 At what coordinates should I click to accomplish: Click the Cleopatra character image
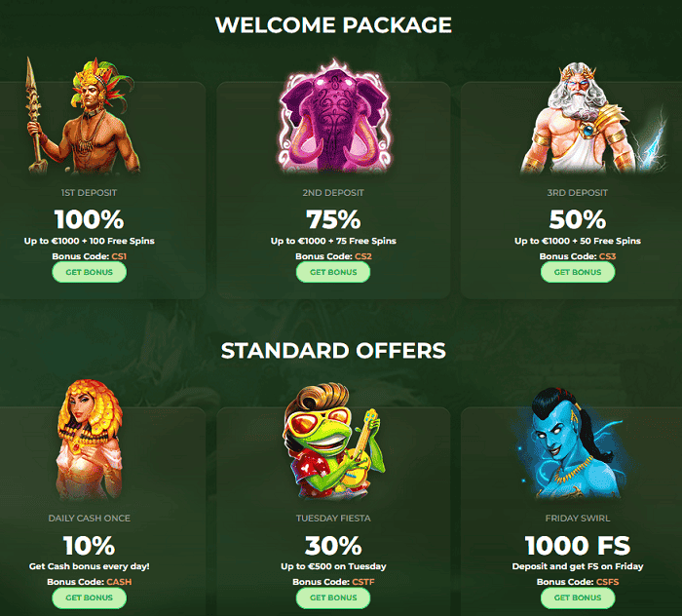[90, 440]
